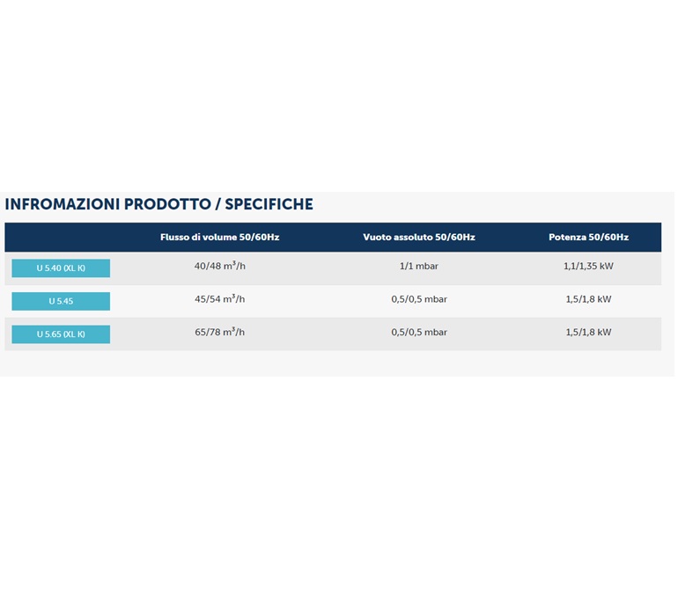Click the 'Potenza 50/60Hz' column header
The height and width of the screenshot is (616, 678).
click(x=588, y=238)
